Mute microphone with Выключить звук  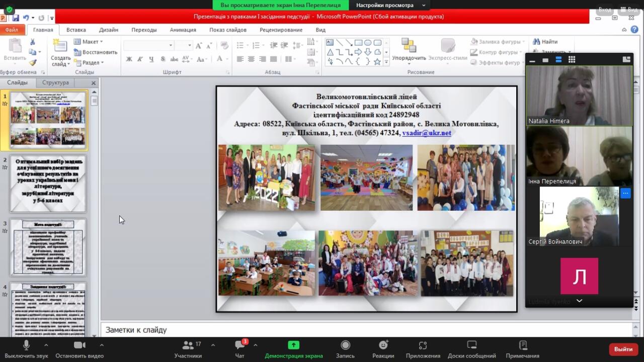[26, 349]
